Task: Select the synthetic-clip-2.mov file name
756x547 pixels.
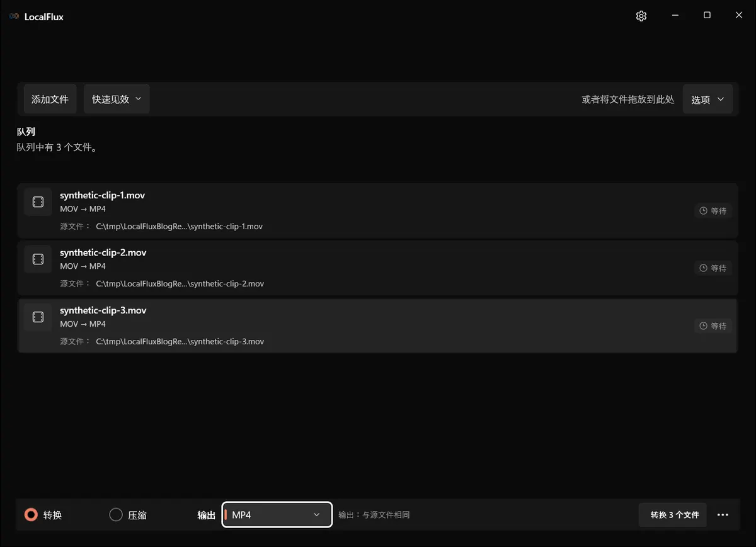Action: click(103, 252)
